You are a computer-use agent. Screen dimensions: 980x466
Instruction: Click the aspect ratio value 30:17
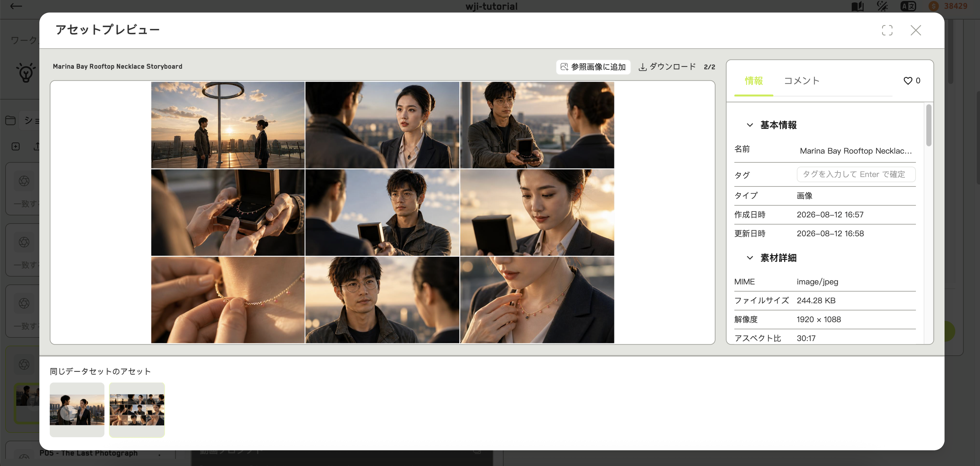tap(806, 338)
